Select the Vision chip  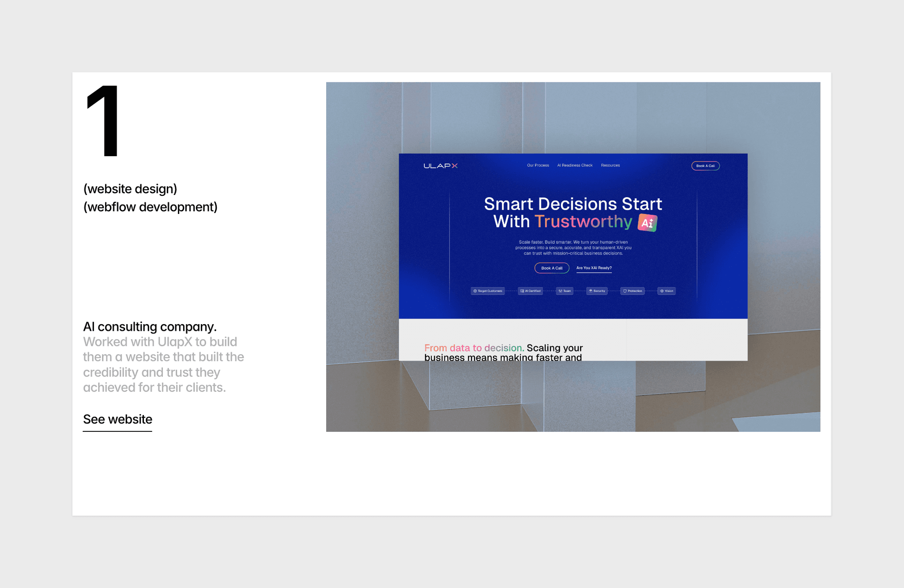click(x=666, y=291)
